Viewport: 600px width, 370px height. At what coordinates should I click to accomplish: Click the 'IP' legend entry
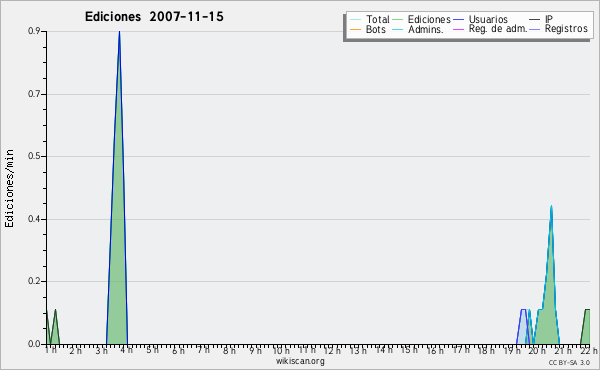(x=541, y=19)
